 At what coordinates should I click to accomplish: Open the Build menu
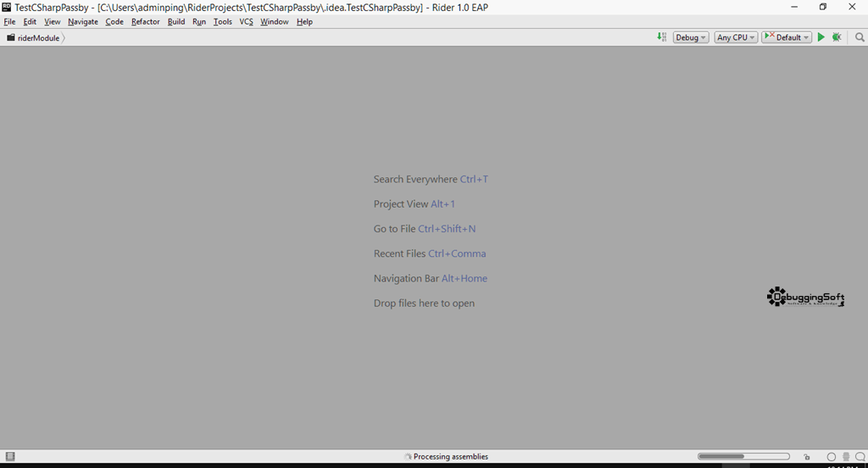pos(176,21)
